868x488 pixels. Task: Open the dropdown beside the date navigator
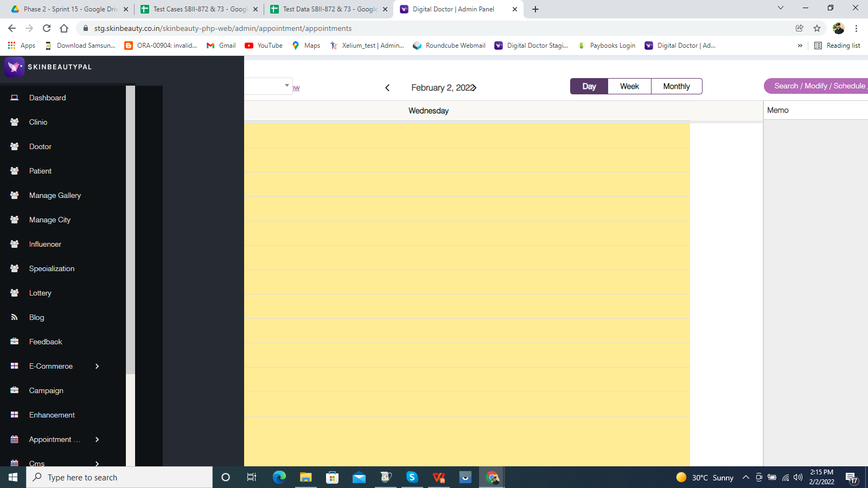[x=286, y=86]
